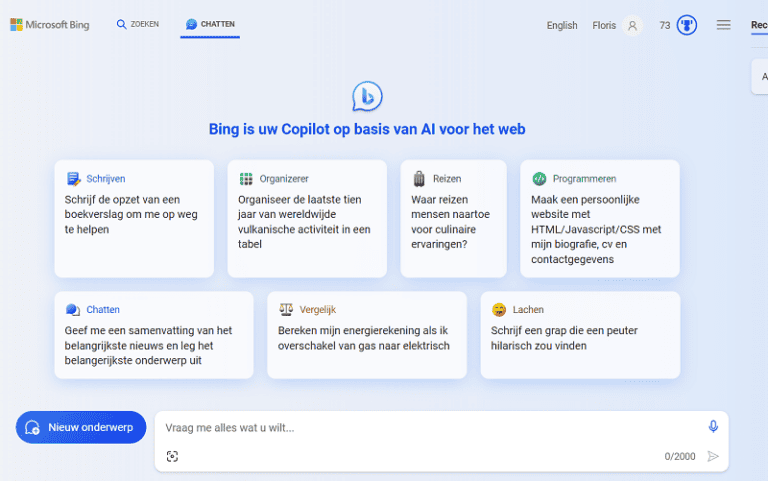Click the Programmeren code icon
This screenshot has height=481, width=768.
tap(539, 179)
